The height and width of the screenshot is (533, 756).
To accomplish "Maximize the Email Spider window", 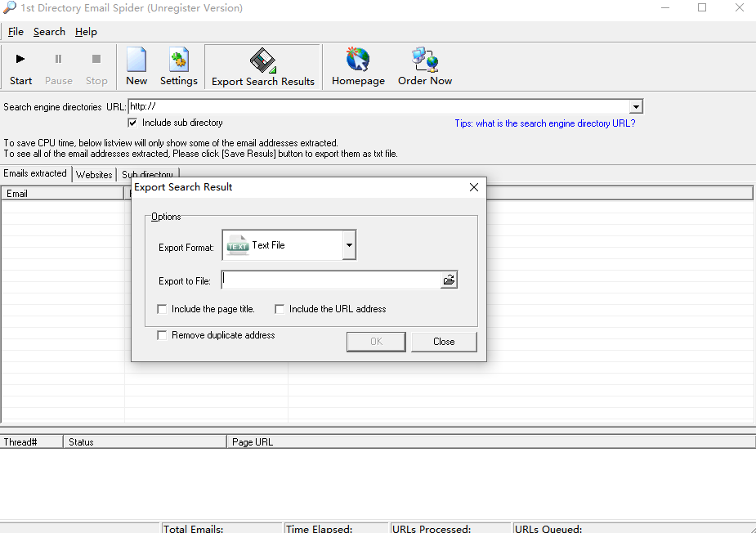I will [x=702, y=7].
